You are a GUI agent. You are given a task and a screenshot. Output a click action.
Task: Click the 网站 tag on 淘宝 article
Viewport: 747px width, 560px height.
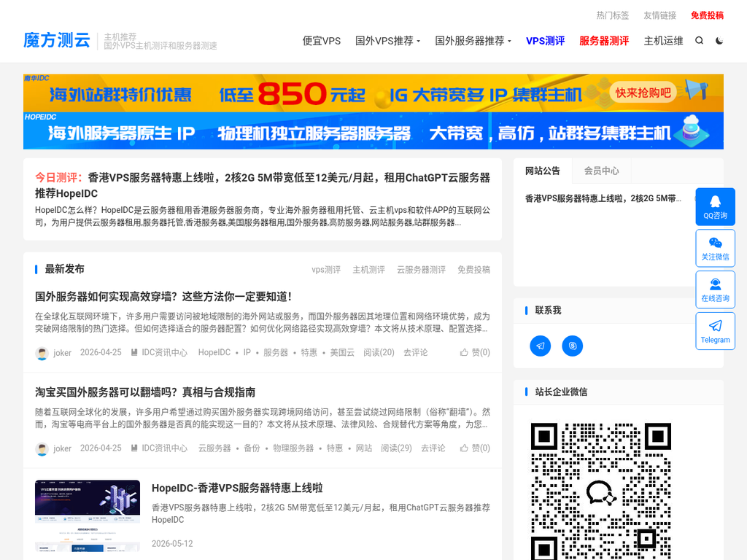[x=363, y=448]
